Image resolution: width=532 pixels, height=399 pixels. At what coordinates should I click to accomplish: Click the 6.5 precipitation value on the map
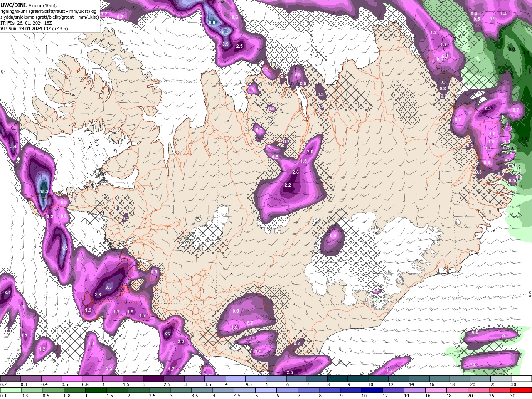coord(225,32)
